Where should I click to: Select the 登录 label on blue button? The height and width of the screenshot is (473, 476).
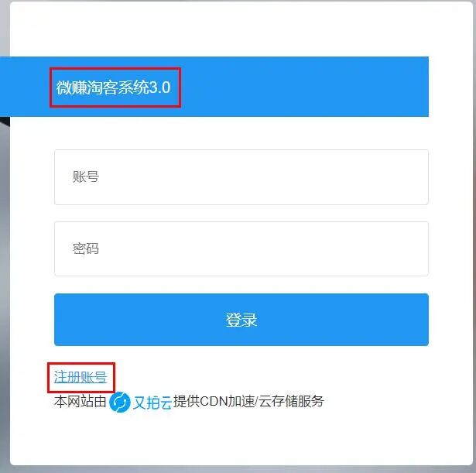241,320
